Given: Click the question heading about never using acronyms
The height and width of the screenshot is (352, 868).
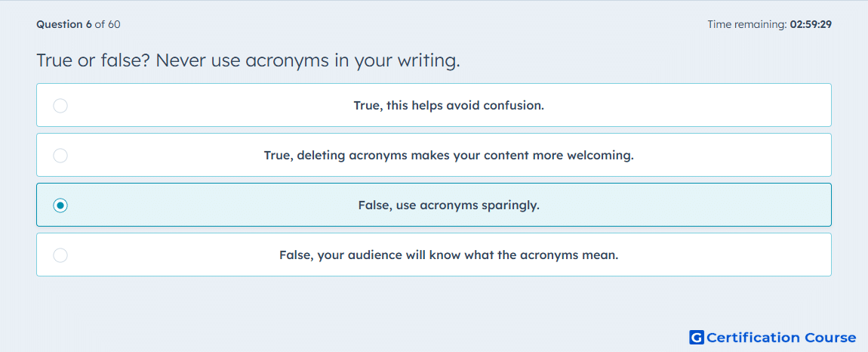Looking at the screenshot, I should (248, 60).
